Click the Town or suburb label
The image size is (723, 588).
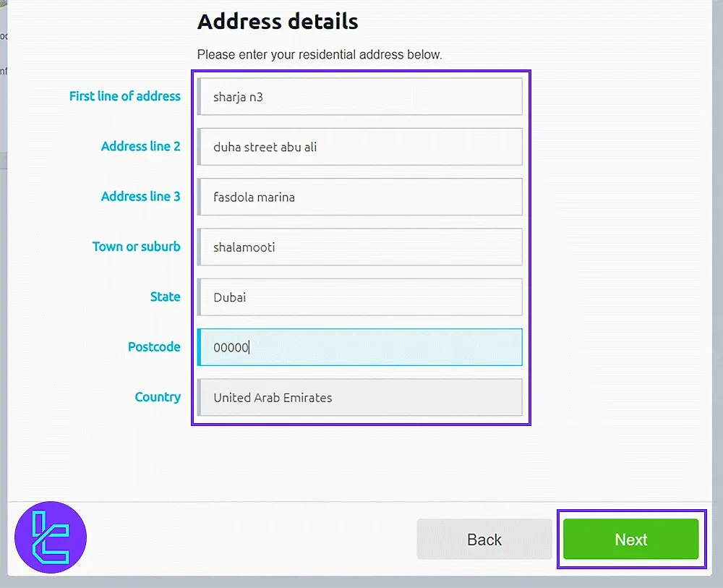coord(136,247)
